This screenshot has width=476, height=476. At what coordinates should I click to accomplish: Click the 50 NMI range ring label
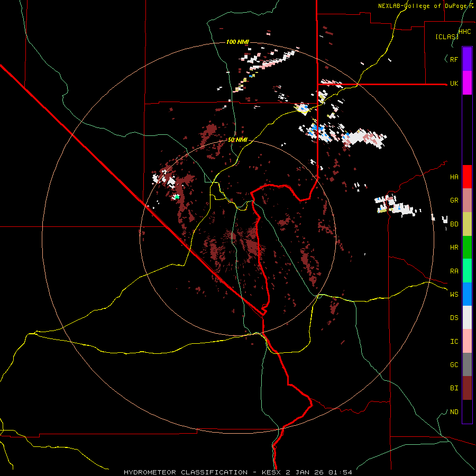click(237, 140)
